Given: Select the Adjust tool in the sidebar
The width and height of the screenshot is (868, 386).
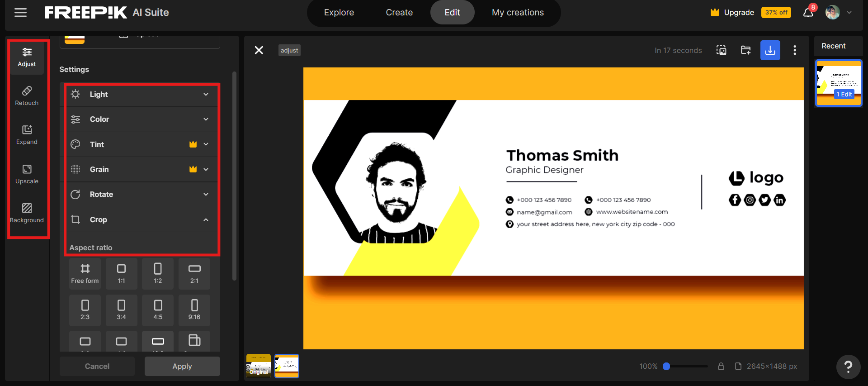Looking at the screenshot, I should [x=27, y=57].
